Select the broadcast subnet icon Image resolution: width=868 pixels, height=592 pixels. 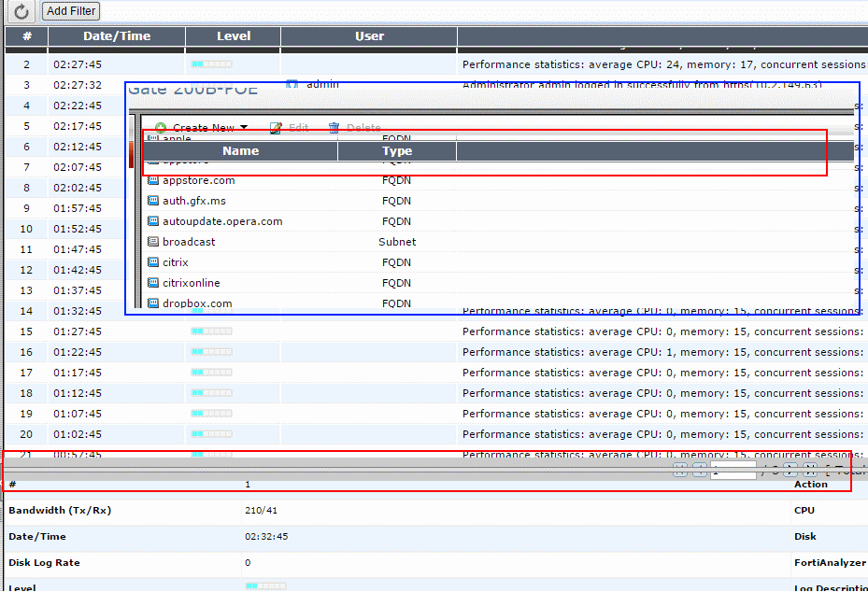154,242
